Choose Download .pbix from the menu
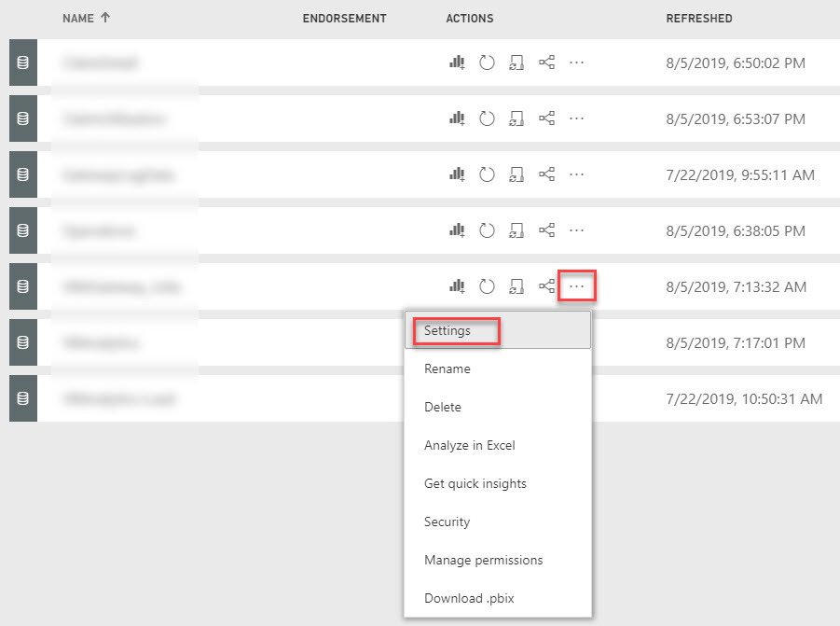Viewport: 840px width, 626px height. click(498, 598)
